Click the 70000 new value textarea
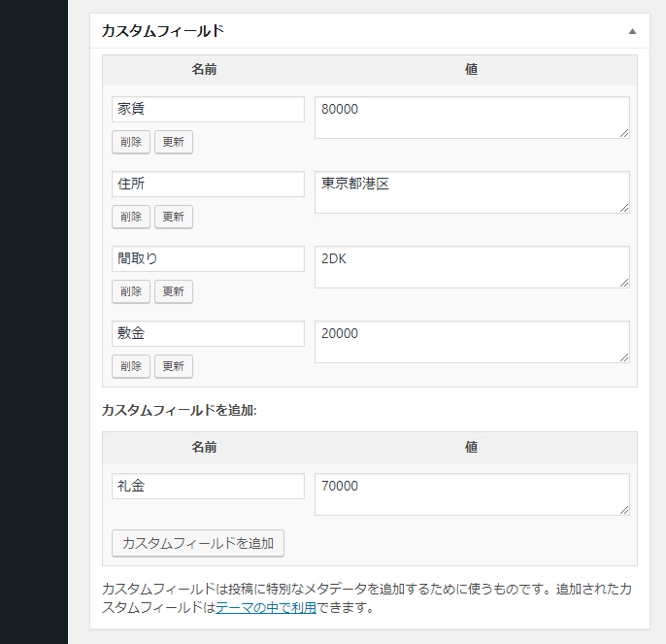 click(x=472, y=493)
